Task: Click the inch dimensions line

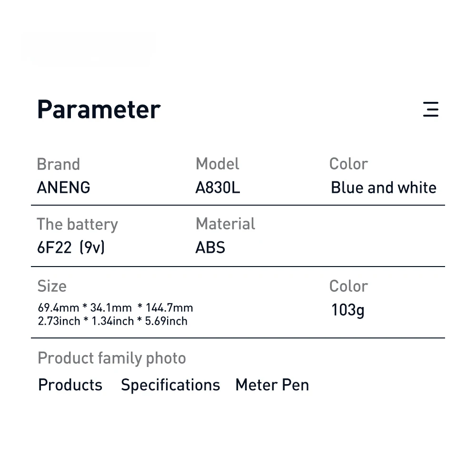Action: coord(113,321)
